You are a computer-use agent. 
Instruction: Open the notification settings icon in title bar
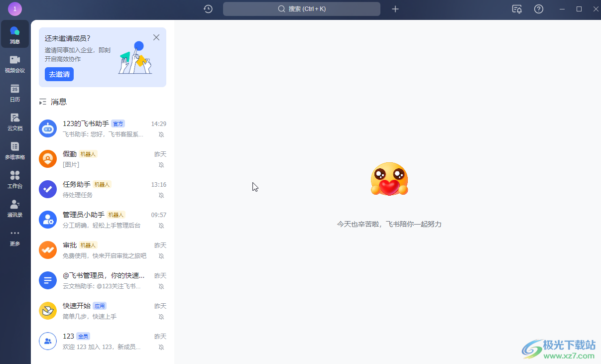coord(517,9)
